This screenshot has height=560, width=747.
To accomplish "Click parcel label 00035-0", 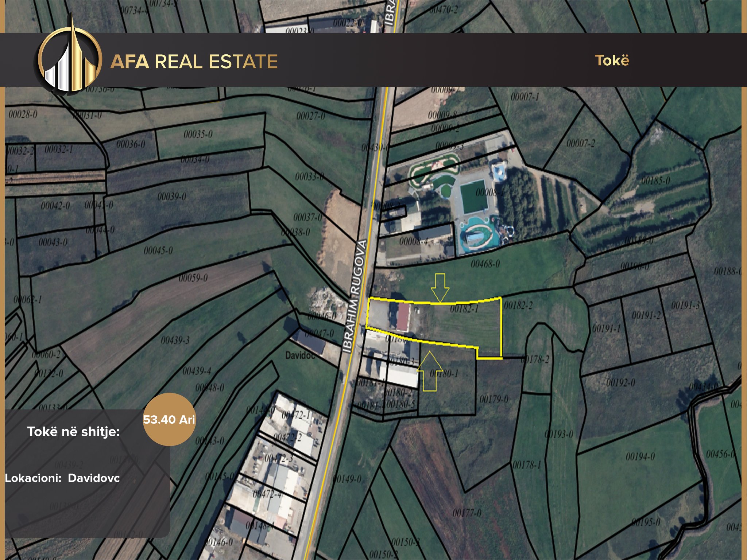I will [x=198, y=134].
